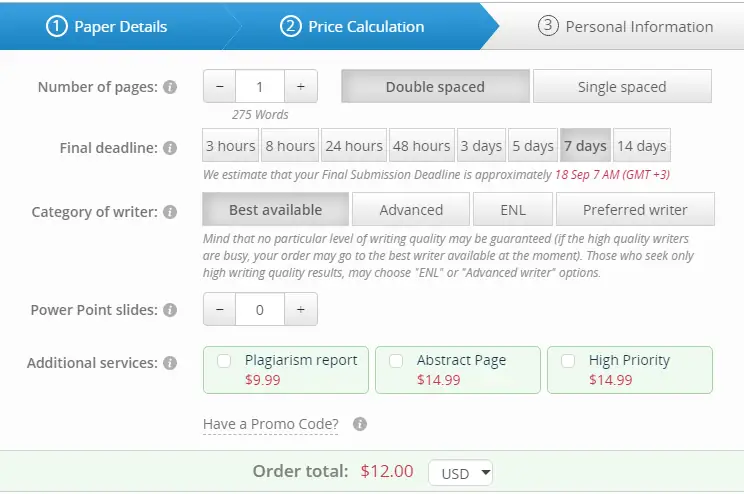
Task: Open the Have a Promo Code link
Action: tap(270, 424)
